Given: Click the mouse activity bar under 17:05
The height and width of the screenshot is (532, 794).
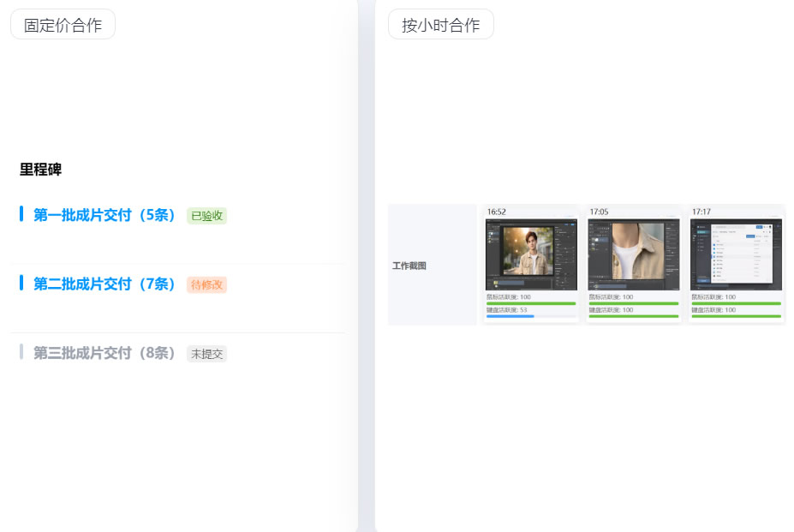Looking at the screenshot, I should point(634,303).
